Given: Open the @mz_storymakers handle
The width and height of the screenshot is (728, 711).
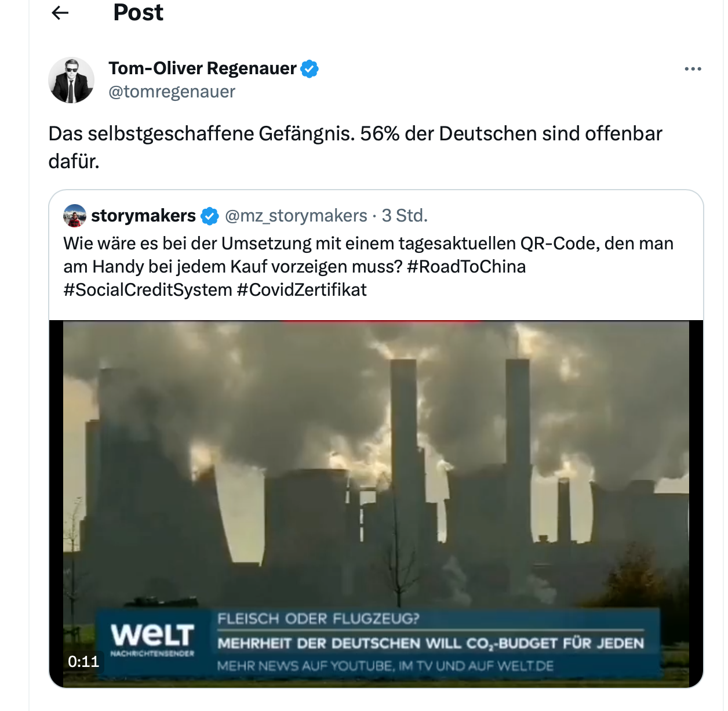Looking at the screenshot, I should pyautogui.click(x=296, y=216).
